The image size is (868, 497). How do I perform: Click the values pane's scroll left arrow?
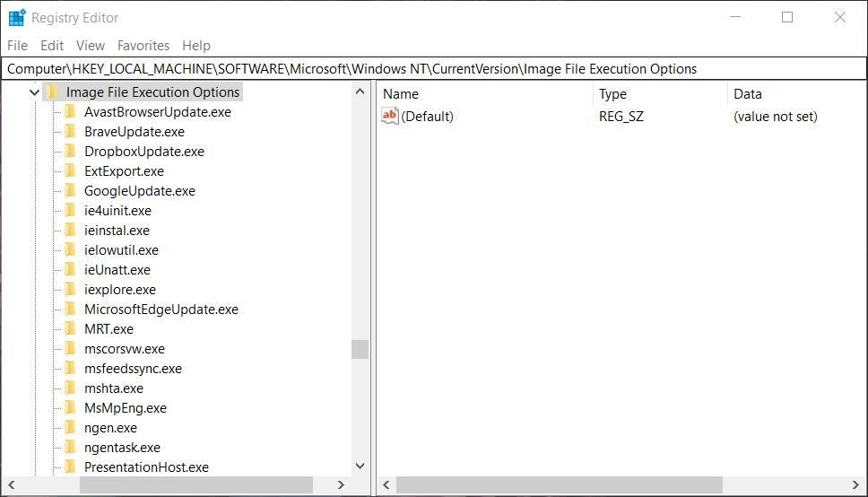coord(386,484)
